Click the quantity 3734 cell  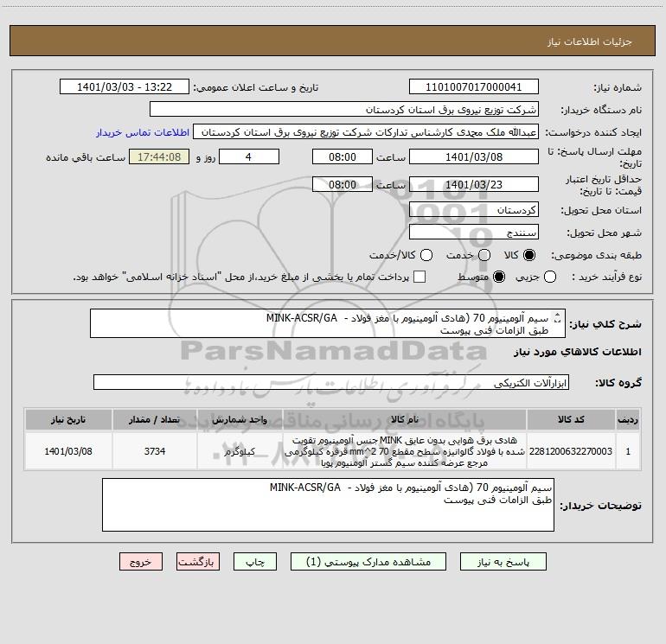[x=155, y=451]
